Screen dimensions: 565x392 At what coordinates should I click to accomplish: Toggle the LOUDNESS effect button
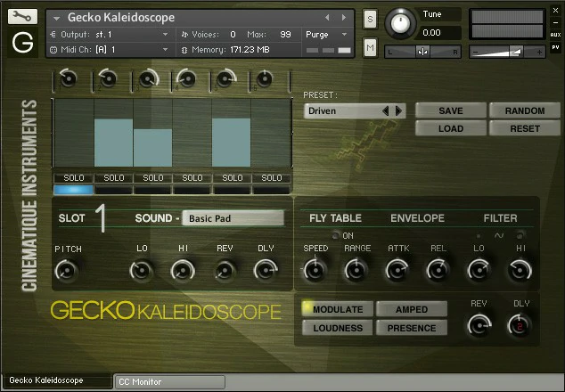click(x=338, y=328)
